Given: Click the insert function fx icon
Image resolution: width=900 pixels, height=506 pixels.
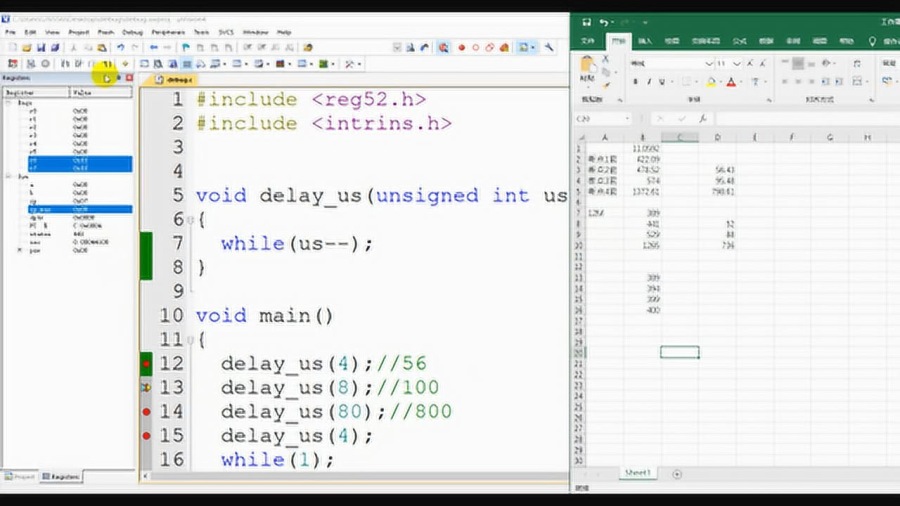Looking at the screenshot, I should pyautogui.click(x=703, y=119).
